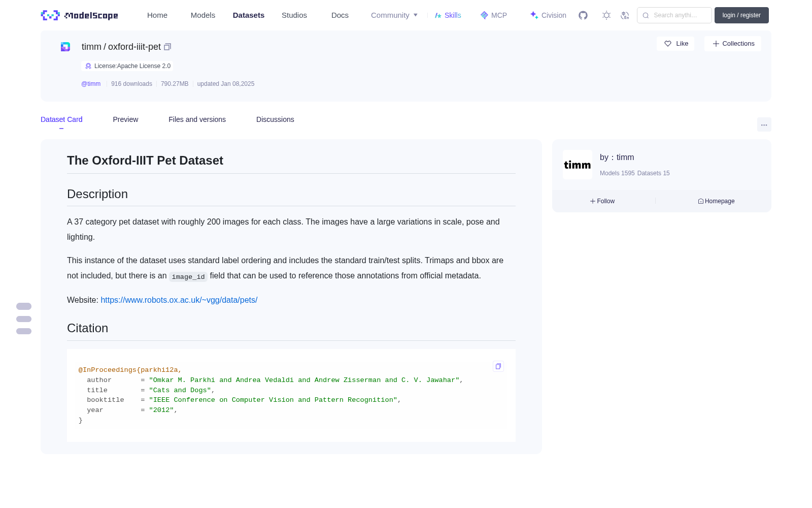The width and height of the screenshot is (812, 508).
Task: Click the Description heading
Action: pyautogui.click(x=97, y=194)
